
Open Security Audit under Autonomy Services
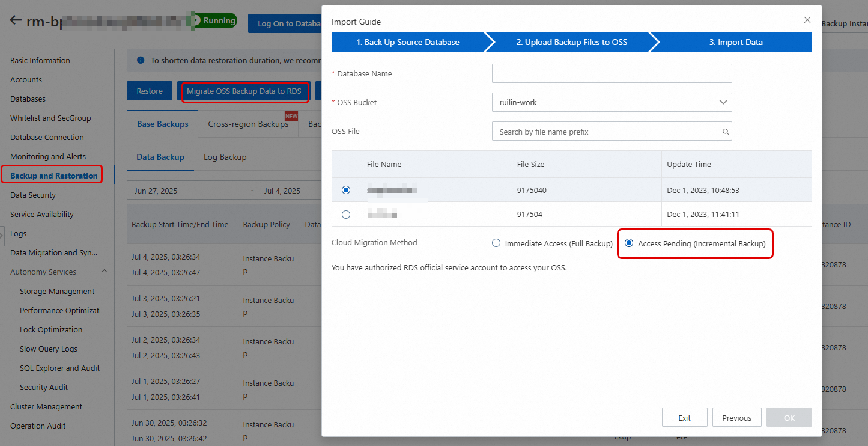44,387
